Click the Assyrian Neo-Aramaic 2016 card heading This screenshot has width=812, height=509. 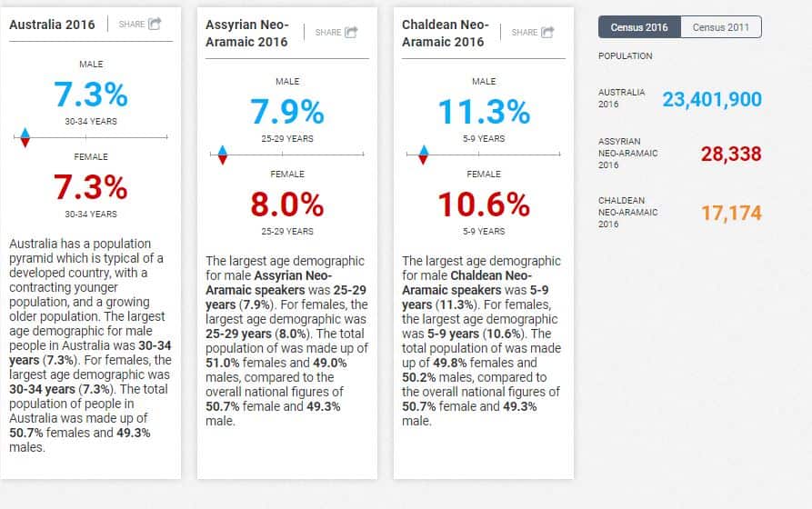[246, 33]
